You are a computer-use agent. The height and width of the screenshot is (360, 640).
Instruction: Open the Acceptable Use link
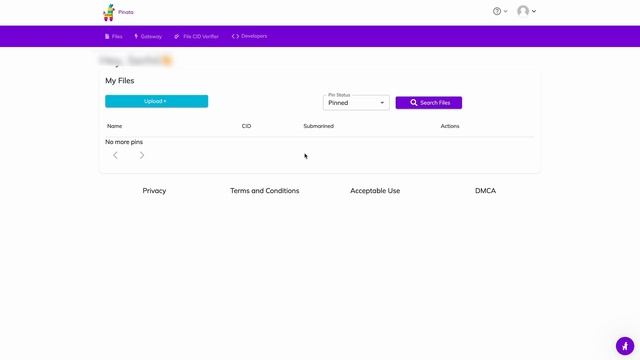pos(375,191)
